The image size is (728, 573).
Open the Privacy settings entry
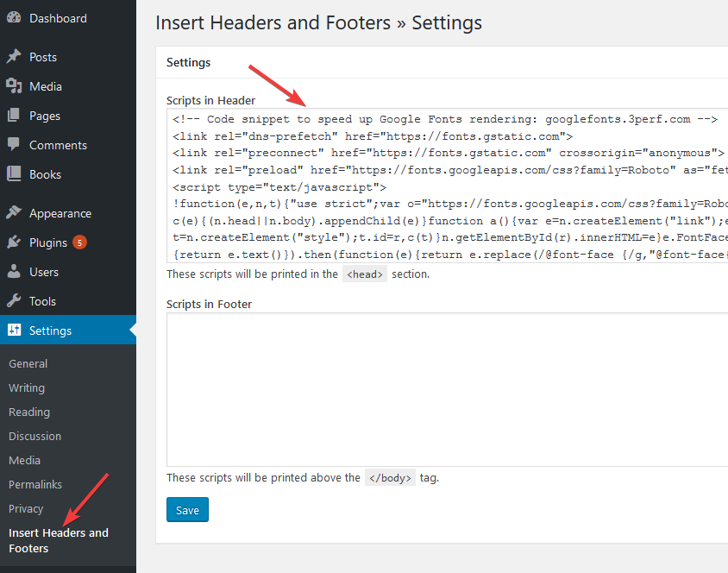26,508
